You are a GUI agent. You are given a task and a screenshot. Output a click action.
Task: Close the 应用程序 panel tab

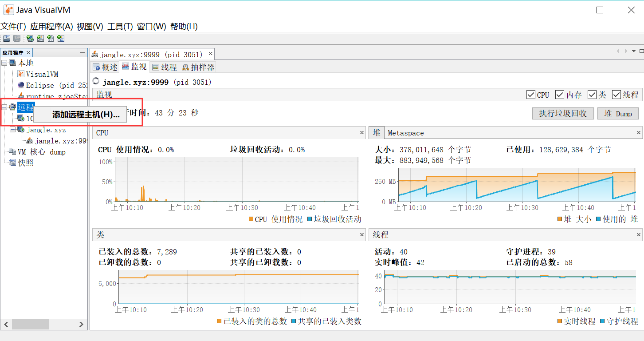[28, 53]
